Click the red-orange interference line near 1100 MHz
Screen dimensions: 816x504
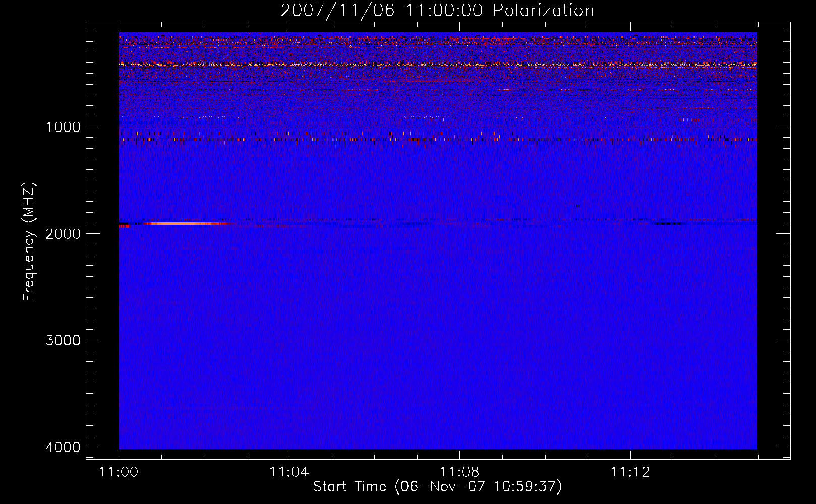(x=438, y=139)
